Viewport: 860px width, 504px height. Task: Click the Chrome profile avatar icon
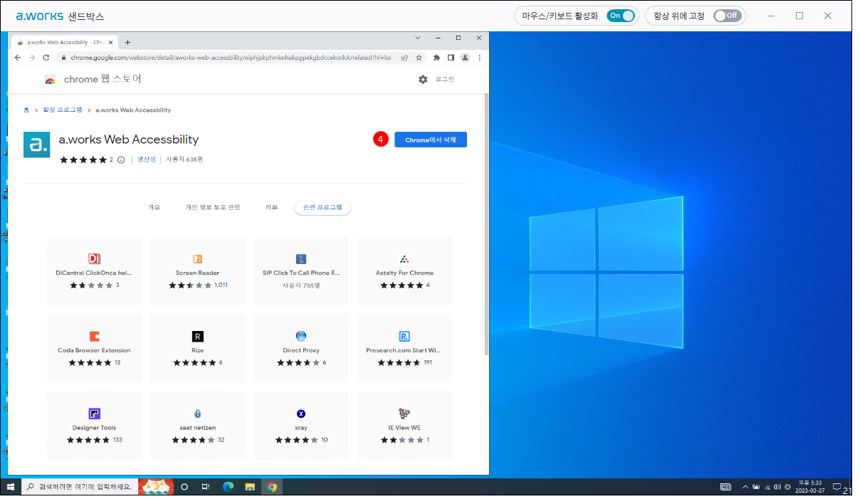[465, 58]
